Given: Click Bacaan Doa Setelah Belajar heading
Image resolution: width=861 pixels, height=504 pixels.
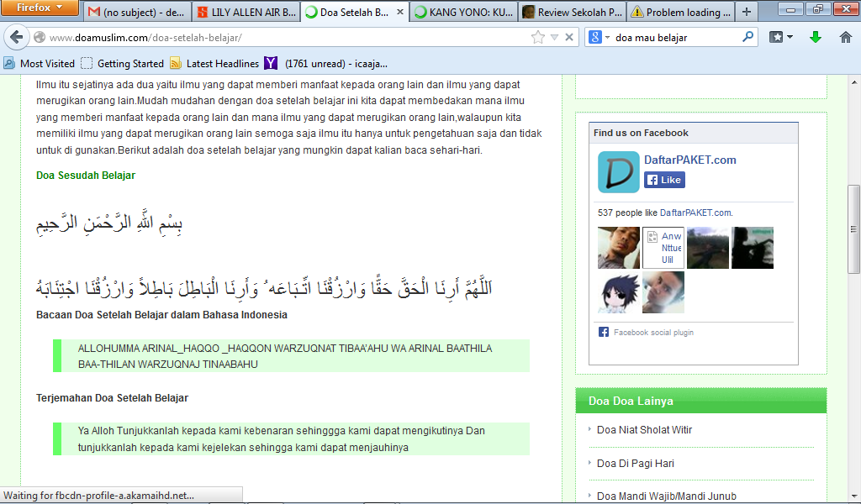Looking at the screenshot, I should point(161,315).
